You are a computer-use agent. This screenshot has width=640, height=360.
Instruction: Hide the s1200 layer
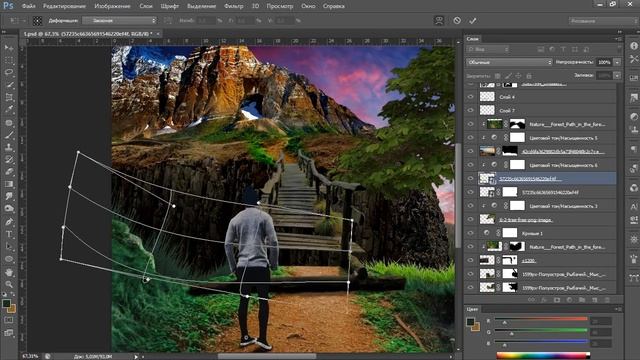(x=471, y=260)
